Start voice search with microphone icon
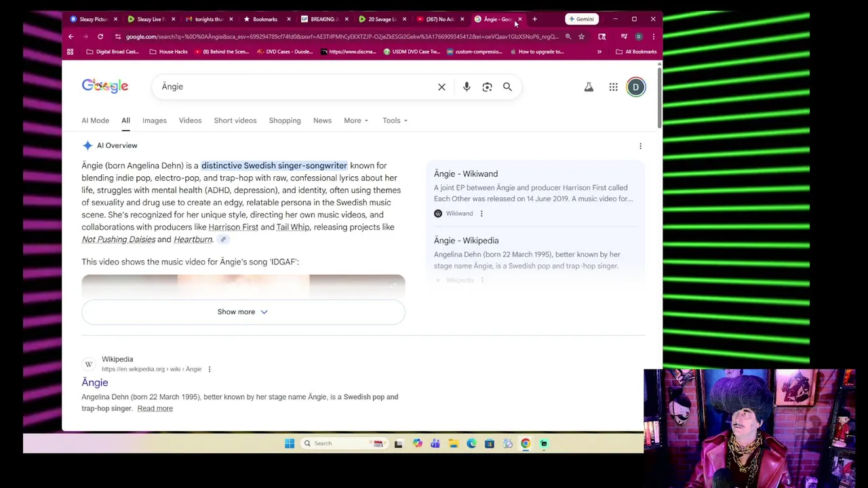The width and height of the screenshot is (868, 488). click(x=467, y=87)
